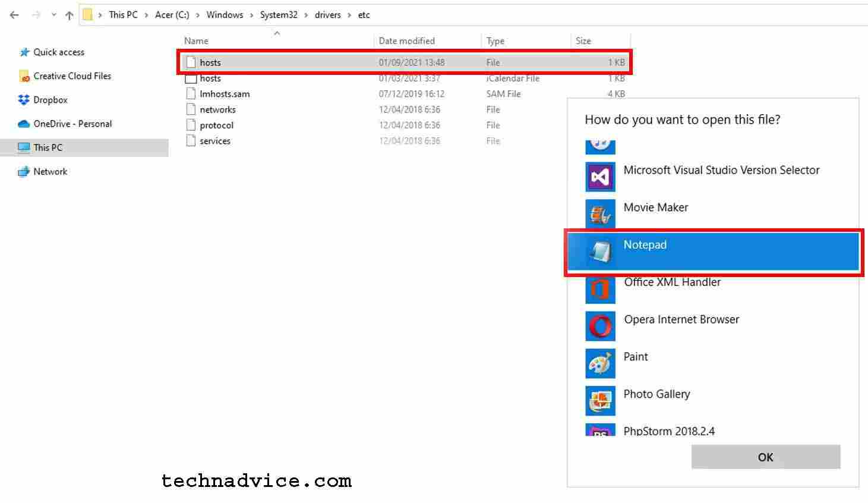
Task: Select the lmhosts.sam file
Action: point(404,94)
